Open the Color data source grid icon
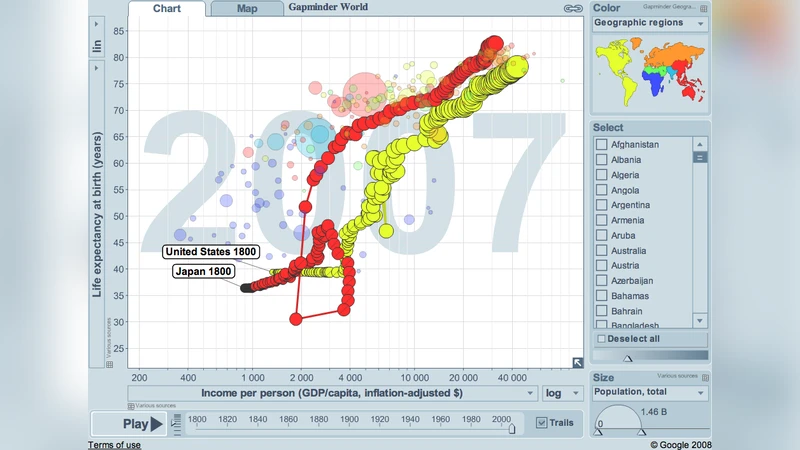800x450 pixels. click(704, 8)
